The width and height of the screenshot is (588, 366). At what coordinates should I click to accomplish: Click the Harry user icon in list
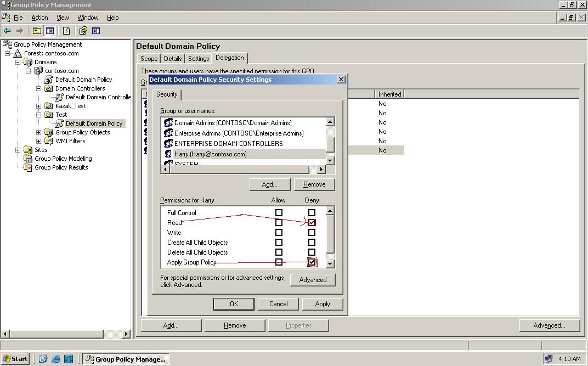click(168, 154)
